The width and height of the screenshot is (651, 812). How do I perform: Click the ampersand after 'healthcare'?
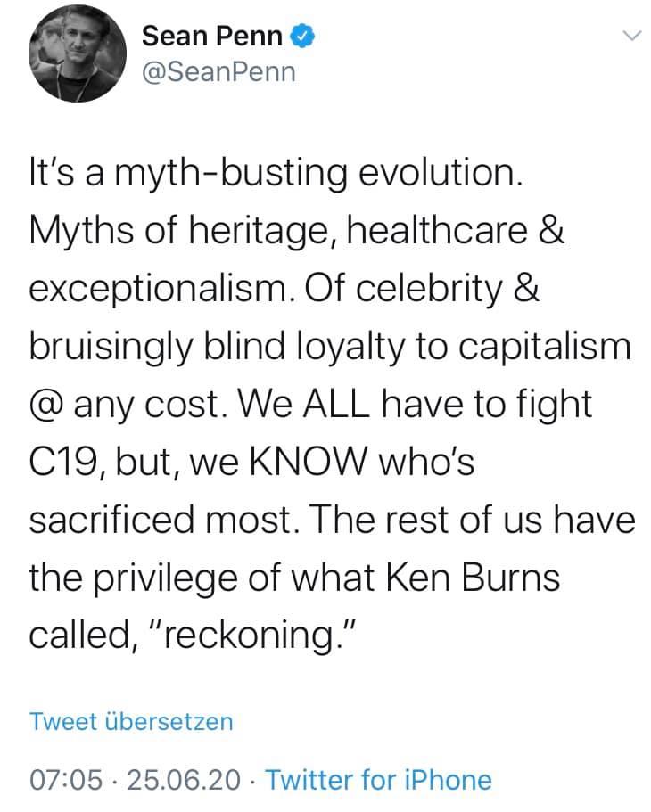[x=551, y=231]
